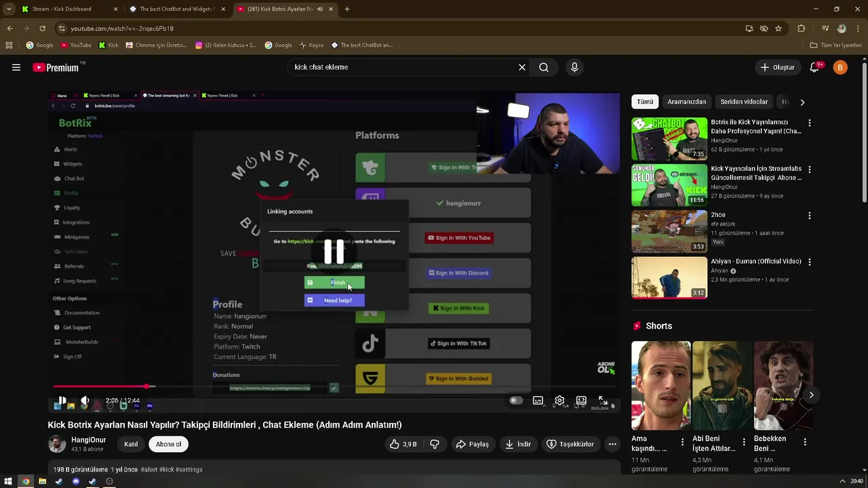Click Abone ol subscribe button
The height and width of the screenshot is (488, 868).
168,444
